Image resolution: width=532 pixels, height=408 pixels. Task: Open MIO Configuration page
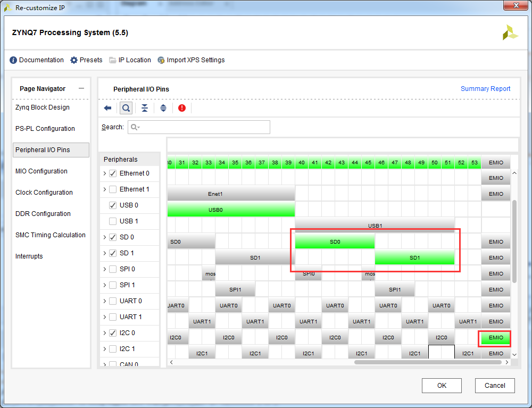pos(41,171)
